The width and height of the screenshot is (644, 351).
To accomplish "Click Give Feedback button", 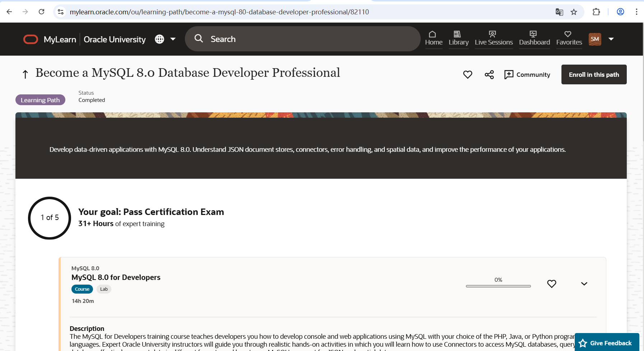I will 606,343.
